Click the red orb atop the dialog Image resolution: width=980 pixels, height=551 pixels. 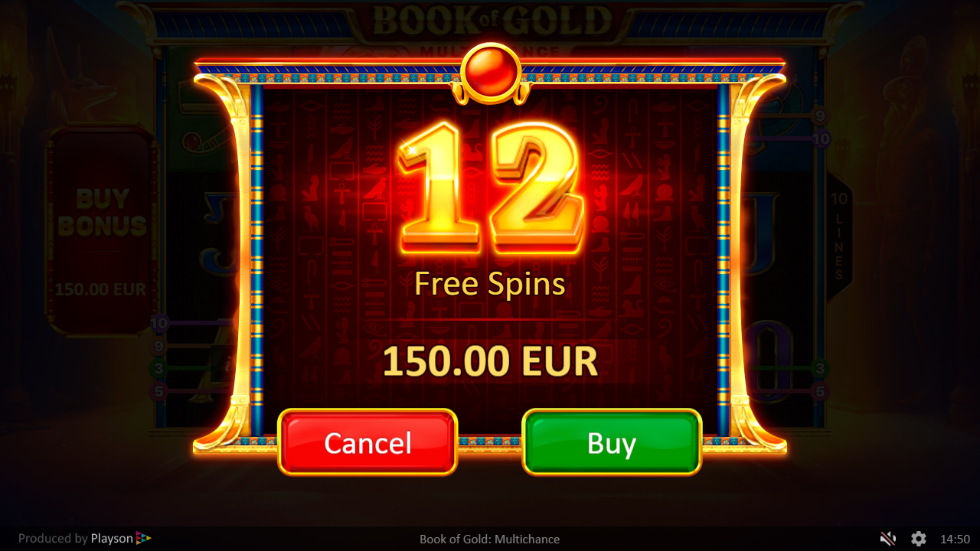492,73
